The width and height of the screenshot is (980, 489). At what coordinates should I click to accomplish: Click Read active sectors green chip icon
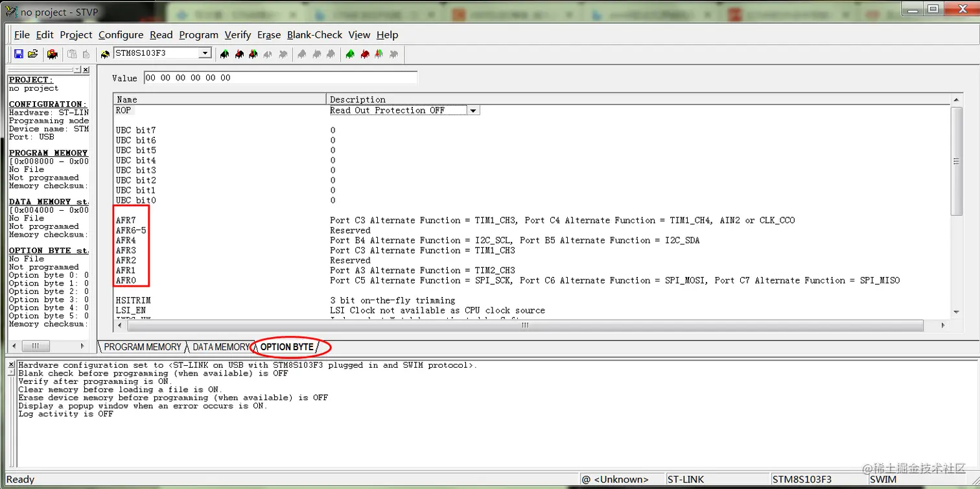pyautogui.click(x=350, y=54)
